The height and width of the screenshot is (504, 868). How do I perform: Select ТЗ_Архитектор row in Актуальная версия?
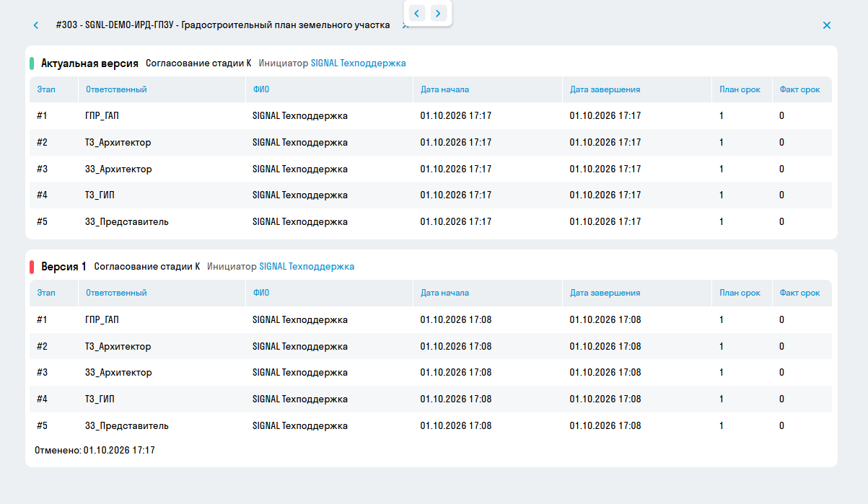point(431,143)
